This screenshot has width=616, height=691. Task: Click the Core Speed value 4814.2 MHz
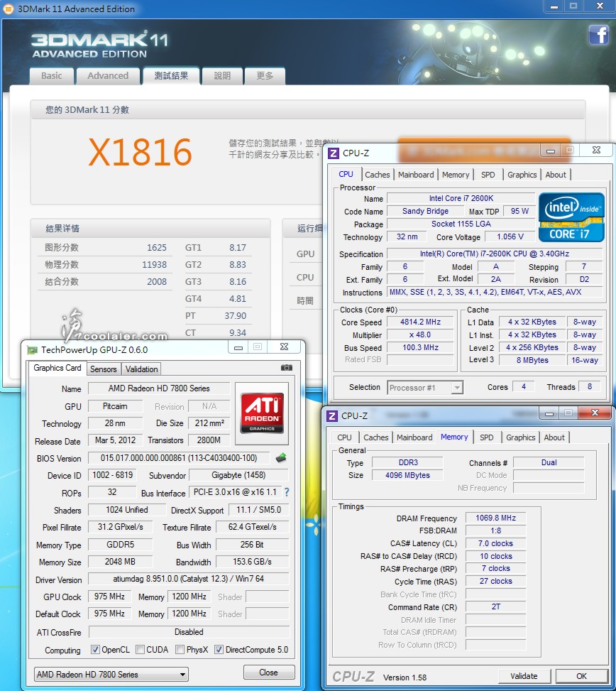[x=420, y=322]
